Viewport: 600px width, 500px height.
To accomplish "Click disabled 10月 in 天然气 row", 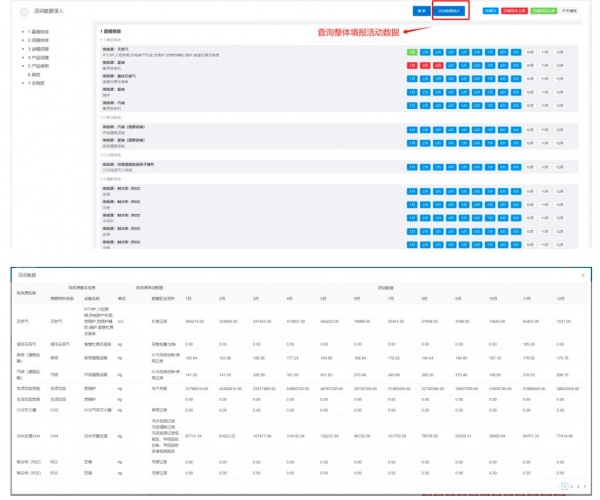I will click(x=530, y=52).
